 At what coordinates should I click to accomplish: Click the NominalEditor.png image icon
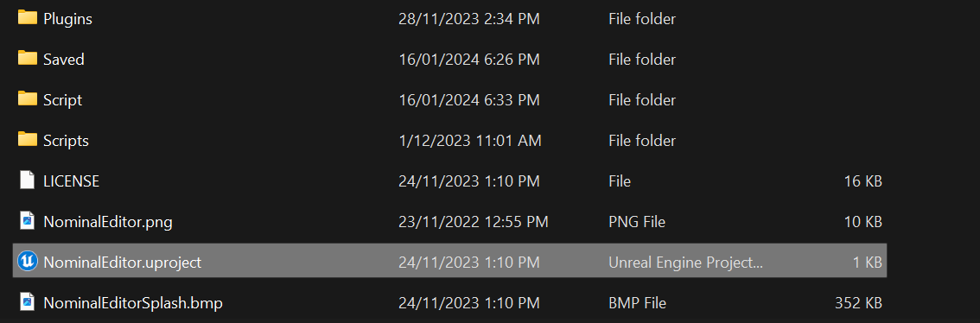coord(28,220)
